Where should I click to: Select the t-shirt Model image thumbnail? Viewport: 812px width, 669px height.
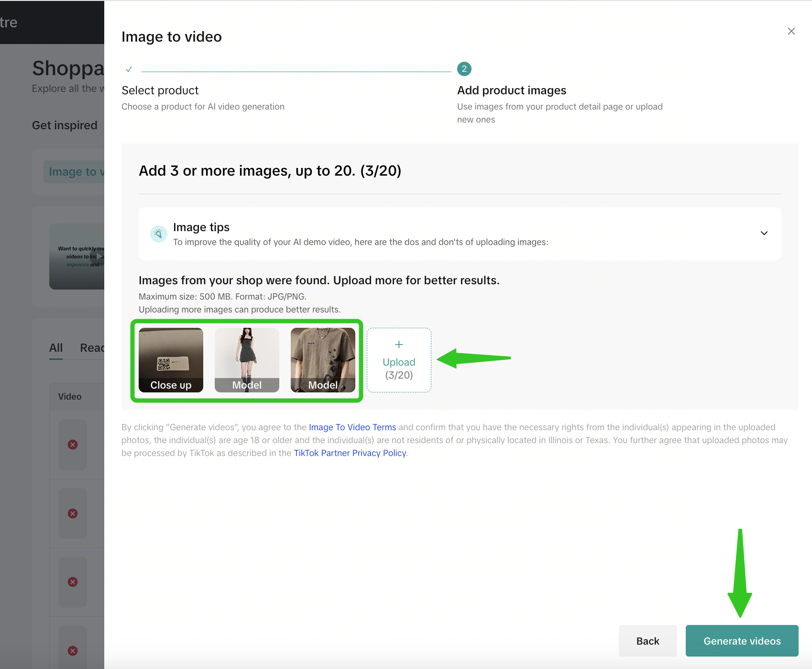[x=323, y=359]
